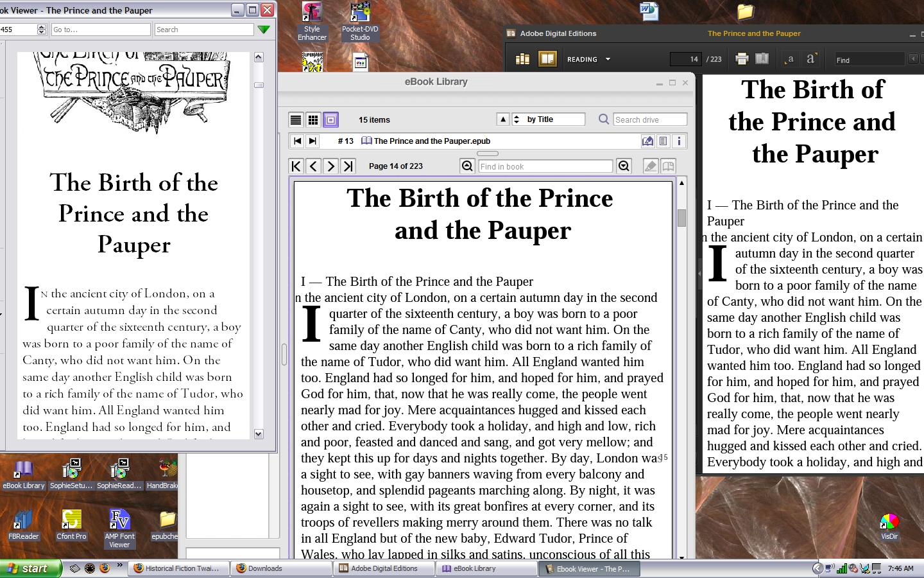Click the eBook Library page scrollbar thumb
924x578 pixels.
tap(681, 218)
